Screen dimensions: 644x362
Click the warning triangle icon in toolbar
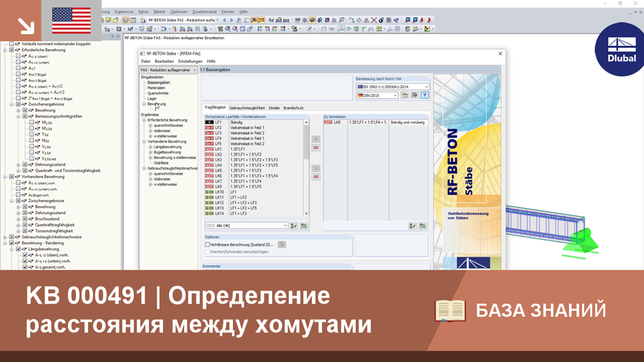click(367, 19)
